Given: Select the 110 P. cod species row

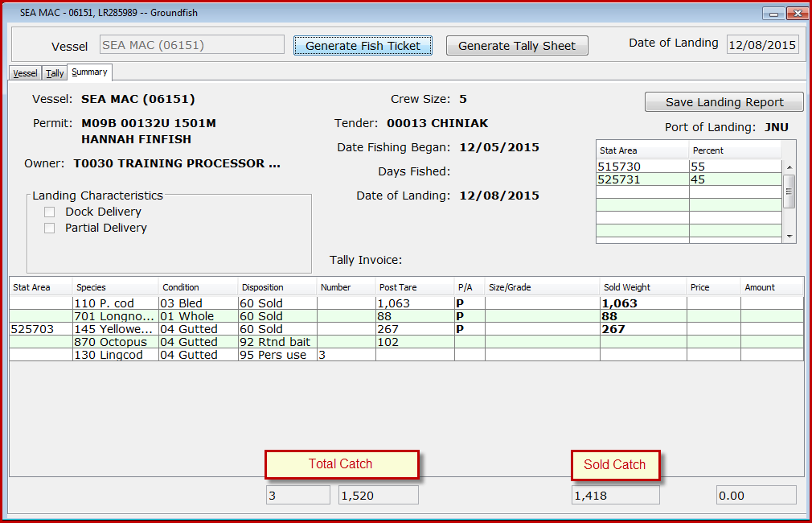Looking at the screenshot, I should pos(115,303).
